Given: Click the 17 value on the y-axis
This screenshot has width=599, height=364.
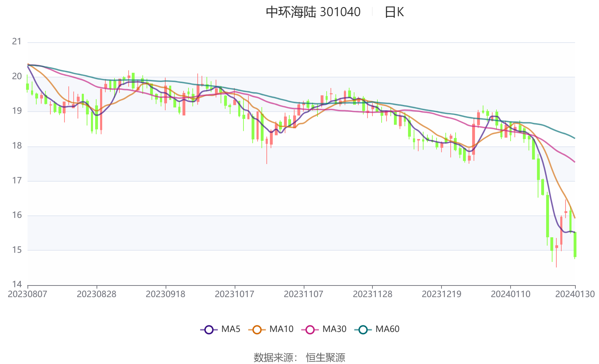Looking at the screenshot, I should pos(17,181).
